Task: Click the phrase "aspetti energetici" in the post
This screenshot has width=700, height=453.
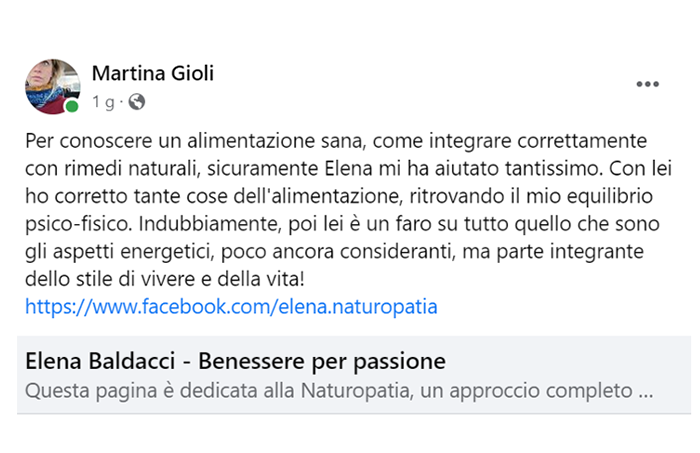Action: click(132, 252)
